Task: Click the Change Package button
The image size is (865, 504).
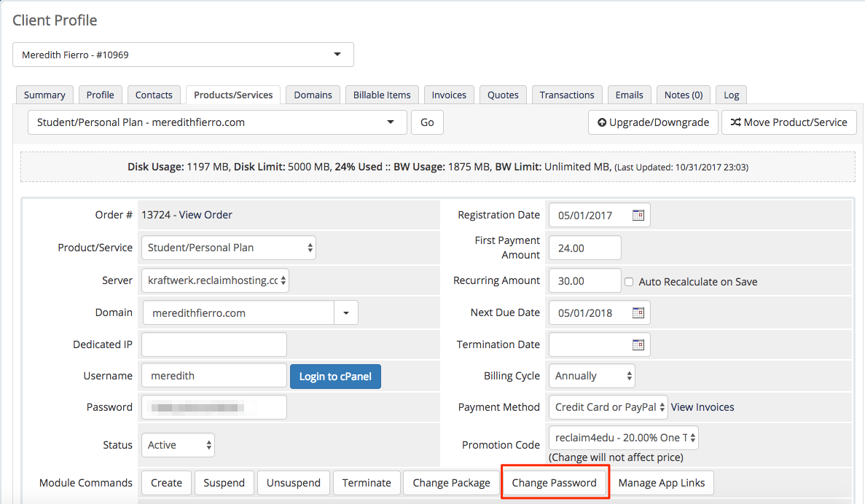Action: (x=451, y=483)
